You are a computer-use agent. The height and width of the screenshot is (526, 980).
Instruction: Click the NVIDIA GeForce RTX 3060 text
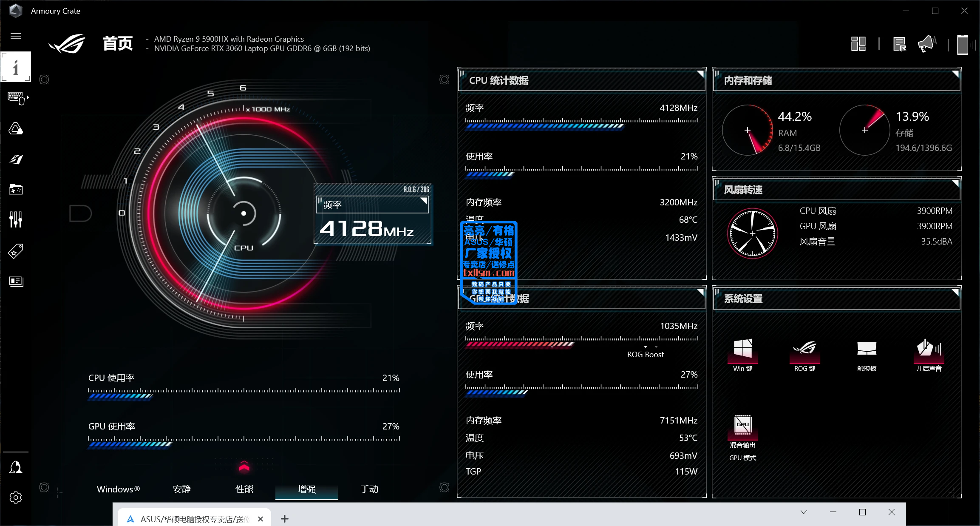(x=262, y=48)
